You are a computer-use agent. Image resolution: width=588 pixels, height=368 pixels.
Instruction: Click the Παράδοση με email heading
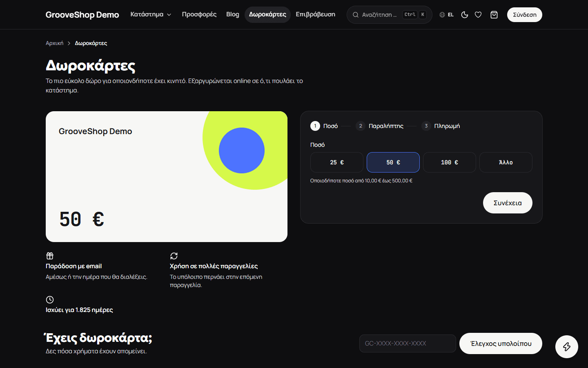[74, 266]
